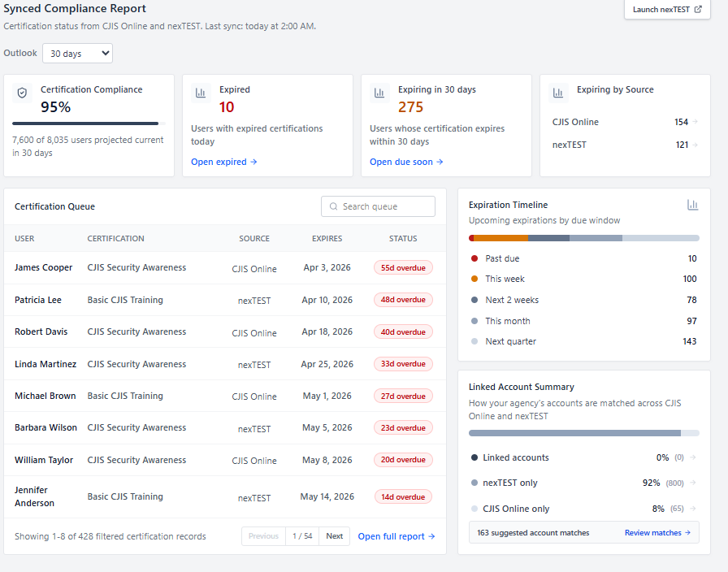Select William Taylor in the queue
Screen dimensions: 728x572
[x=44, y=460]
